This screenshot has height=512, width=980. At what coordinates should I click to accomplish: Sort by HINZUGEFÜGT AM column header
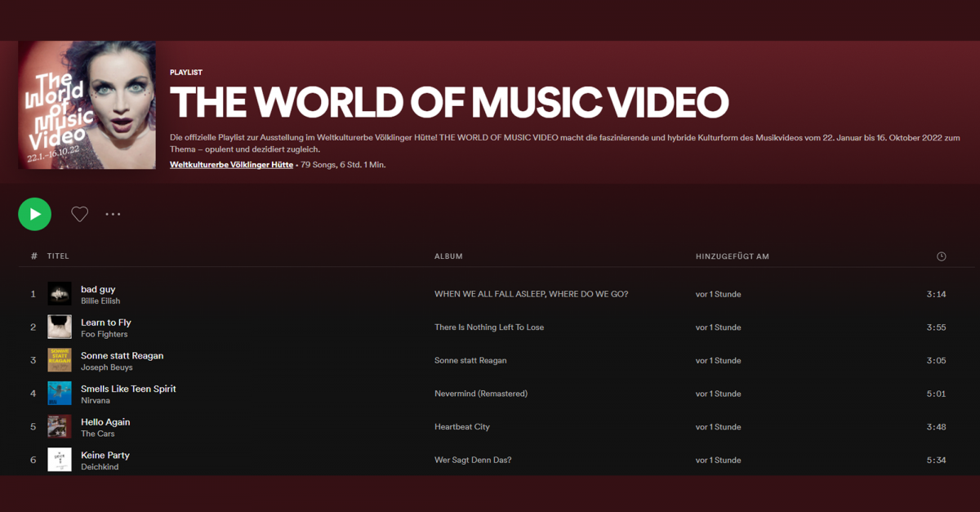[733, 256]
